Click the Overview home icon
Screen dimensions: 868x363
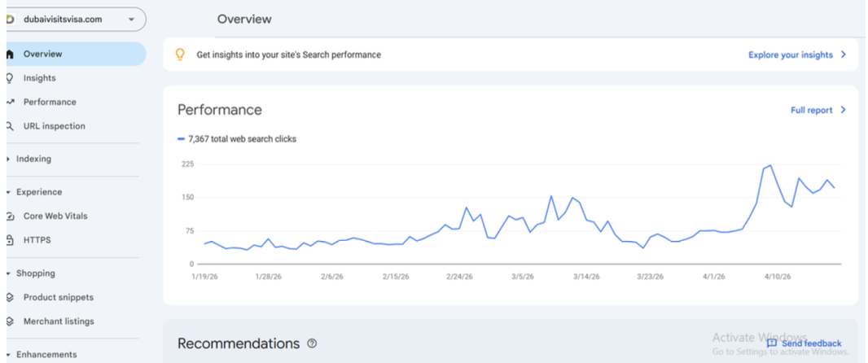(x=10, y=55)
